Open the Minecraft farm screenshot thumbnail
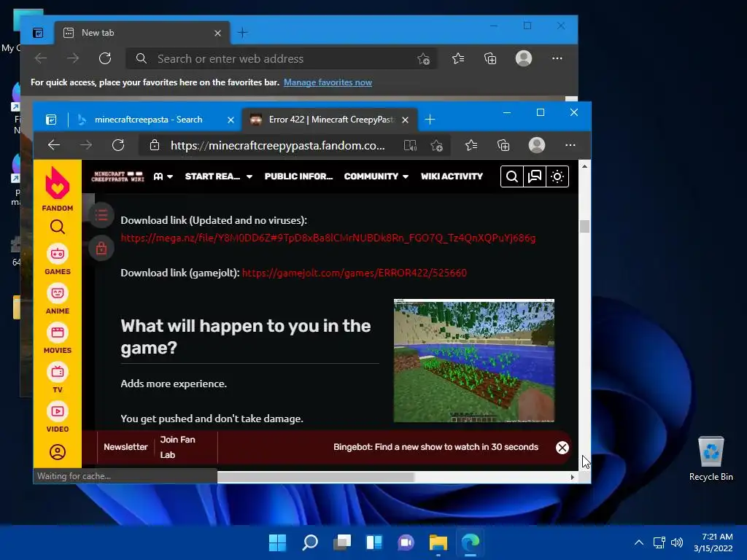This screenshot has height=560, width=747. [x=474, y=360]
